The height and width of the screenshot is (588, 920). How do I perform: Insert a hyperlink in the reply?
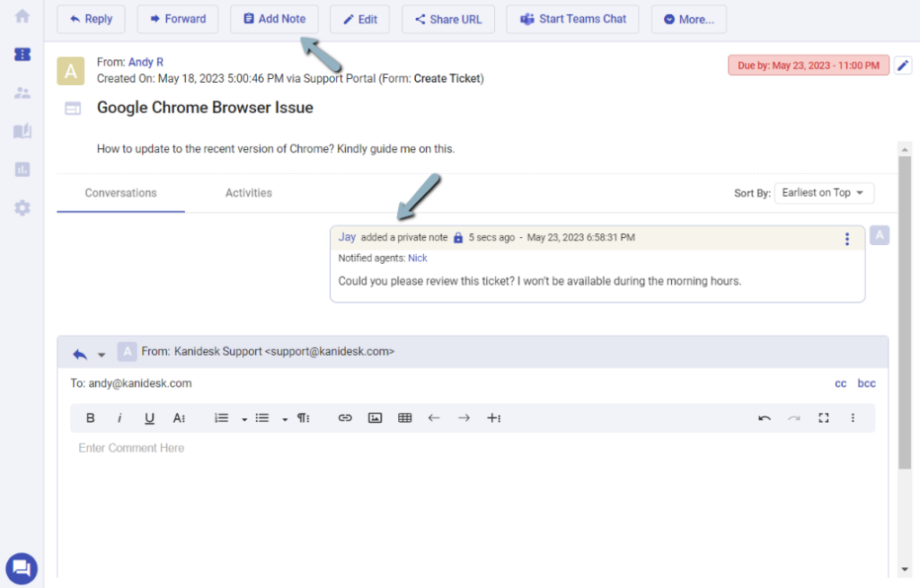[x=345, y=418]
